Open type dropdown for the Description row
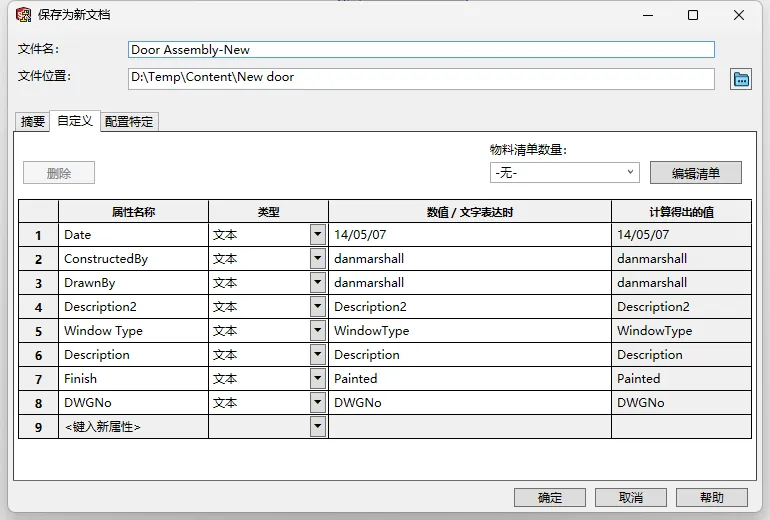The width and height of the screenshot is (770, 520). tap(318, 355)
